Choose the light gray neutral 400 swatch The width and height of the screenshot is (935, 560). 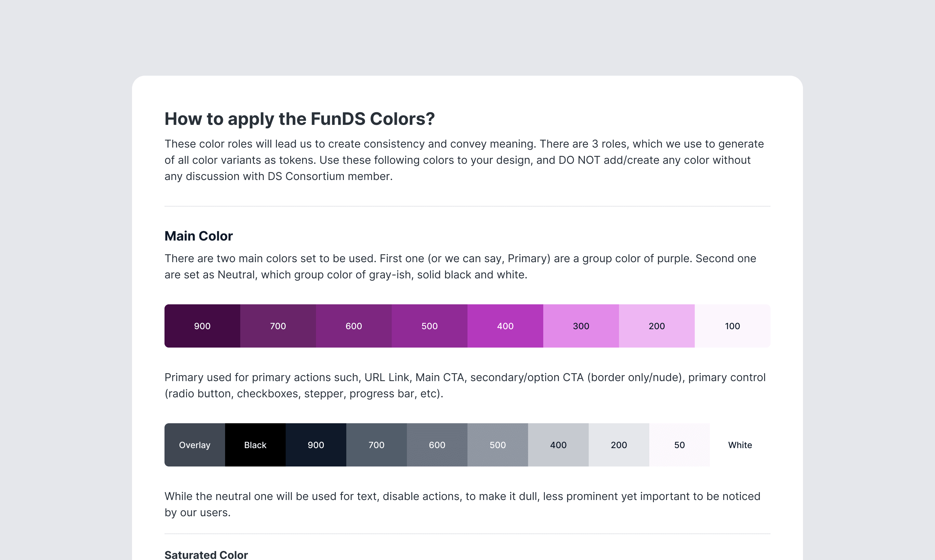(x=558, y=445)
